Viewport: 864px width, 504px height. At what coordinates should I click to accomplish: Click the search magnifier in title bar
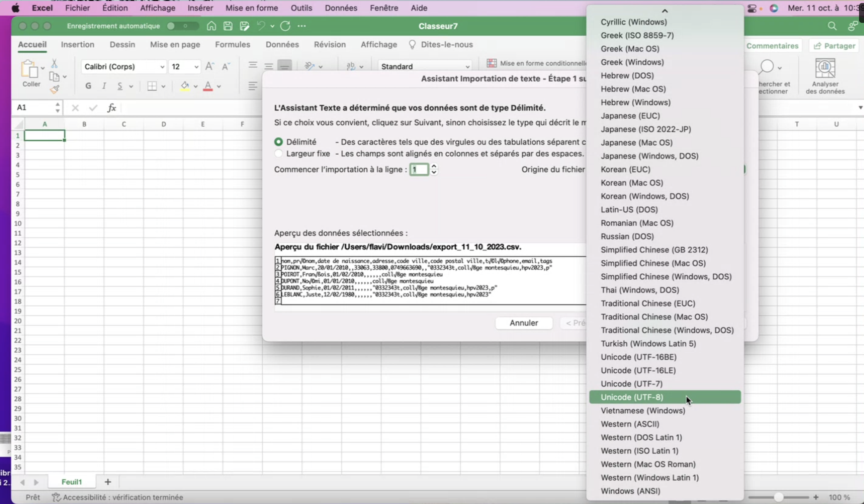pos(832,26)
